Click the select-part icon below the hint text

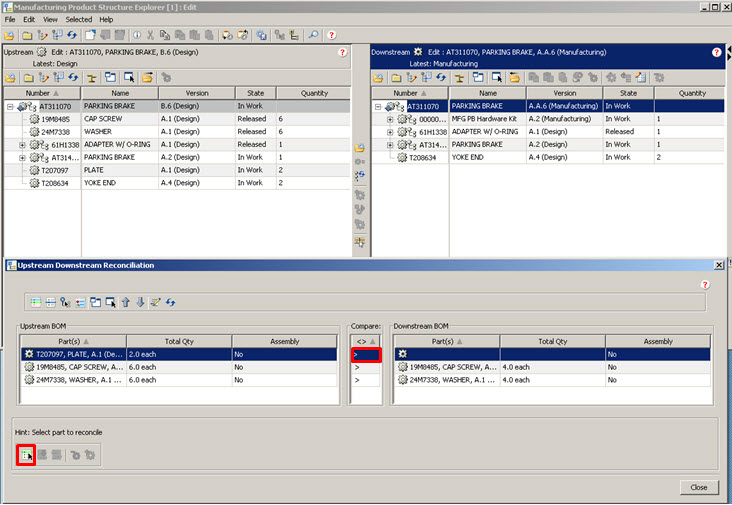pos(26,455)
